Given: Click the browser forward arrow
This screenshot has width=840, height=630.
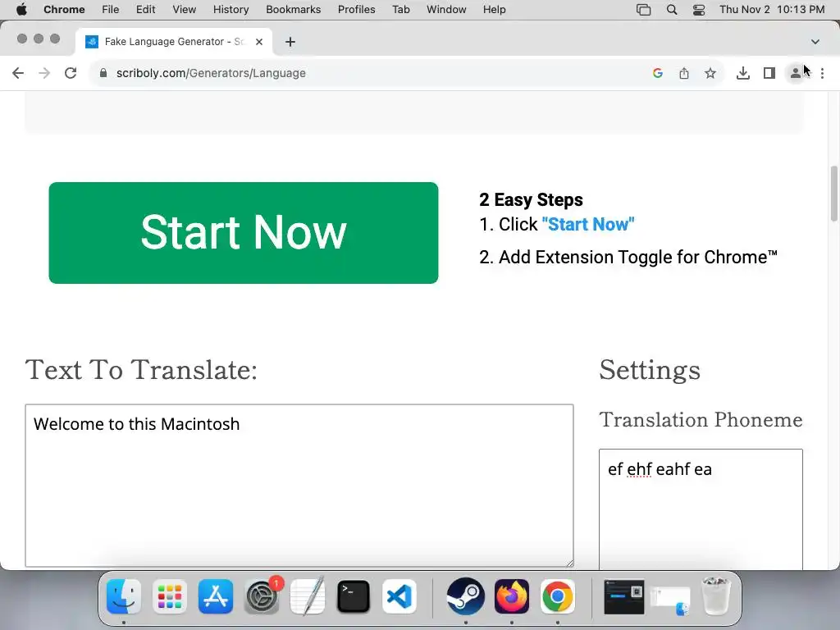Looking at the screenshot, I should [x=44, y=73].
